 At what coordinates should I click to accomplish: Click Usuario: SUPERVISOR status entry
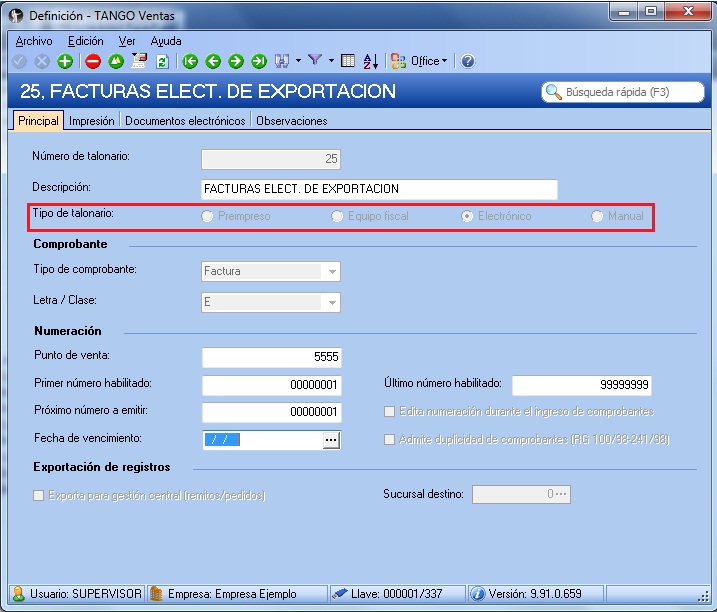[x=77, y=594]
